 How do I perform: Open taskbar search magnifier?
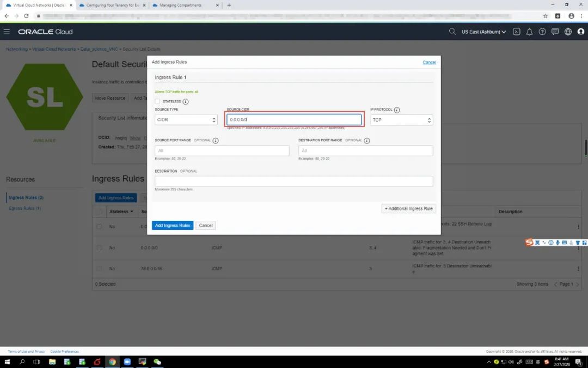(x=22, y=361)
